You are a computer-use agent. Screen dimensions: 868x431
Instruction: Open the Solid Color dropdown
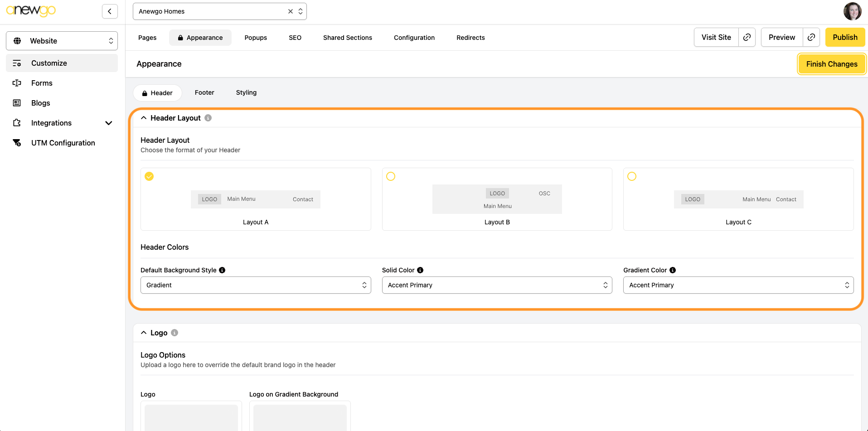[497, 285]
